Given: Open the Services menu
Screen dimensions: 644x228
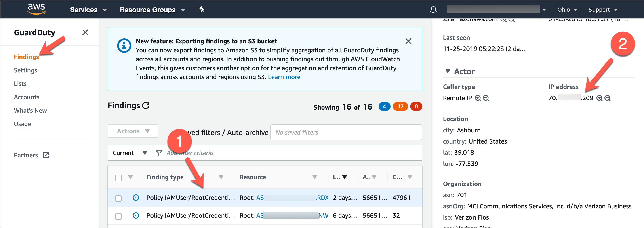Looking at the screenshot, I should [x=88, y=10].
